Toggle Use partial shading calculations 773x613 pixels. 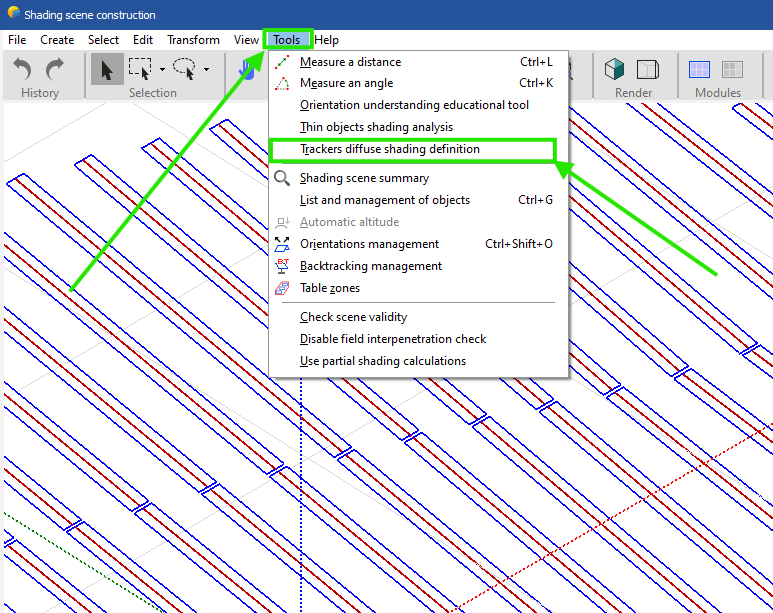419,361
